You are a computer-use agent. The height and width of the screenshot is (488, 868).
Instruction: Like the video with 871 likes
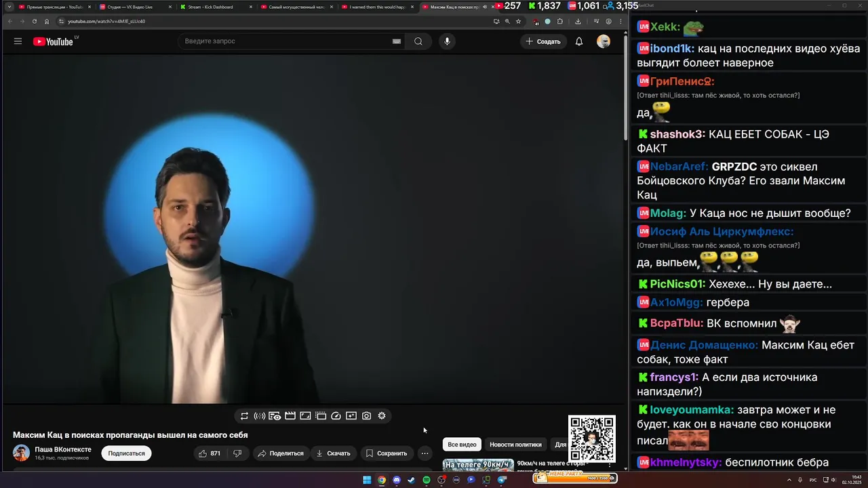click(x=210, y=453)
